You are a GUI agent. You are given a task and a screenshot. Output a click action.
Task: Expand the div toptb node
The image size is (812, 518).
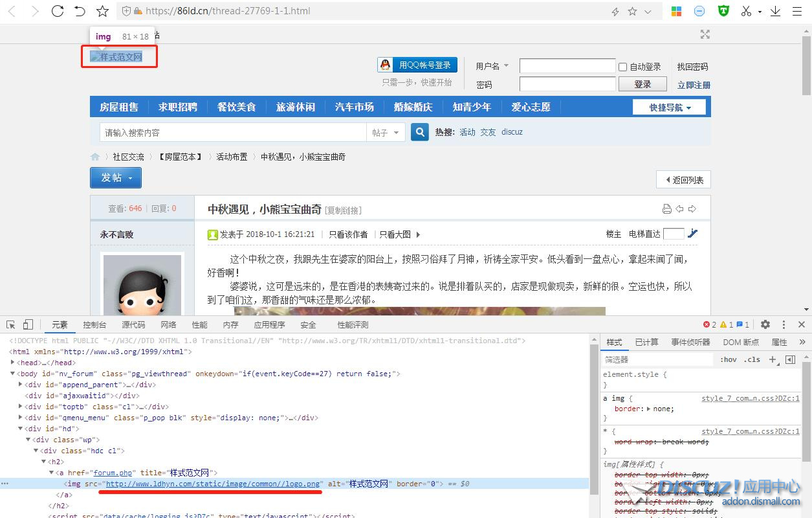[x=20, y=407]
